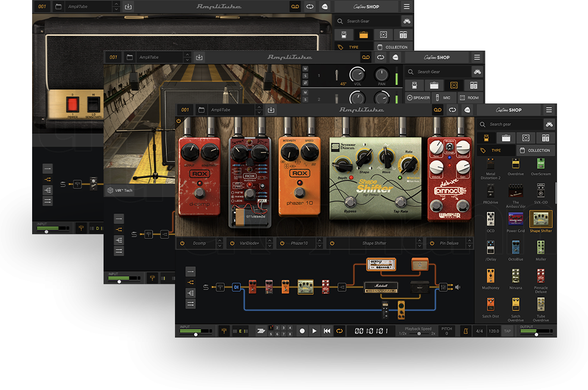
Task: Click the DI block in signal chain
Action: pyautogui.click(x=236, y=287)
